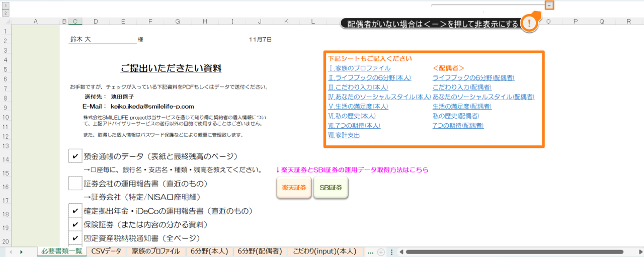Click the sheet tabs ellipsis for more sheets
This screenshot has width=644, height=257.
(x=370, y=252)
